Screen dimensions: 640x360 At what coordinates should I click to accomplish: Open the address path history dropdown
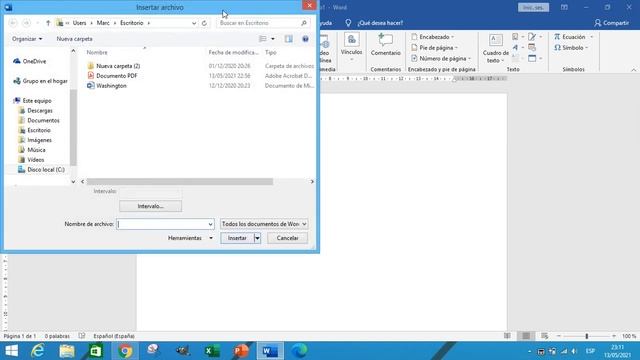coord(194,23)
